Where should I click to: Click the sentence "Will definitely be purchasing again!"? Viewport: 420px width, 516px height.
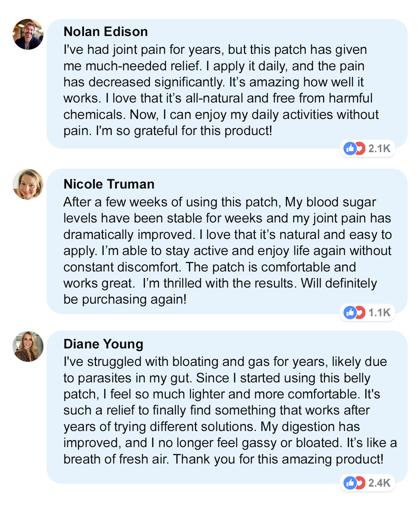(339, 283)
